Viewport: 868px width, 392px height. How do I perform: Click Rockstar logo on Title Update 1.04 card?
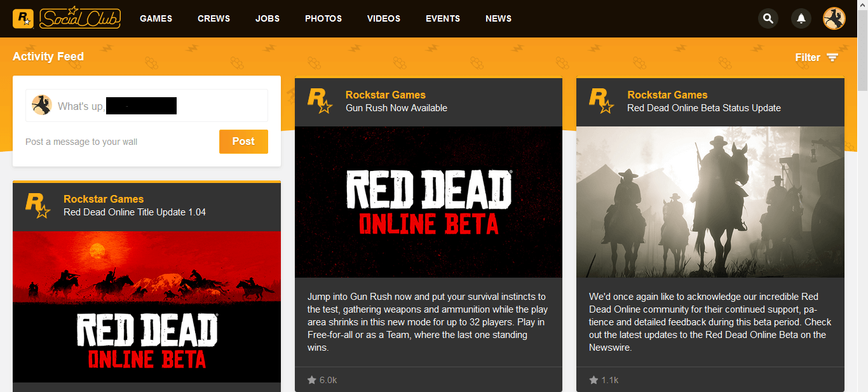click(37, 205)
